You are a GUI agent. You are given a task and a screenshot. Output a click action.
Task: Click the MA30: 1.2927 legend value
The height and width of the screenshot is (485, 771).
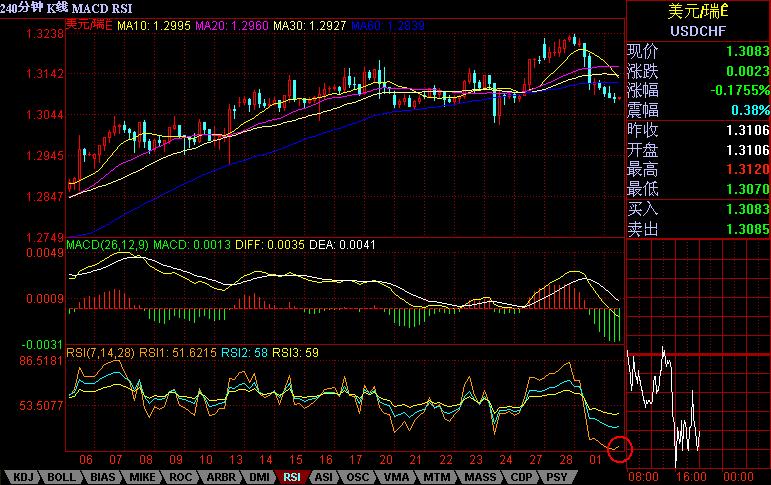(309, 26)
